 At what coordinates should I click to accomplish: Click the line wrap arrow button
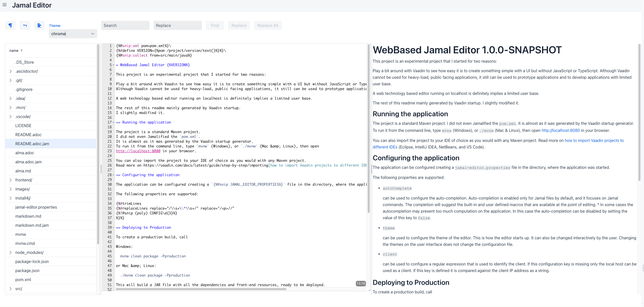coord(25,25)
